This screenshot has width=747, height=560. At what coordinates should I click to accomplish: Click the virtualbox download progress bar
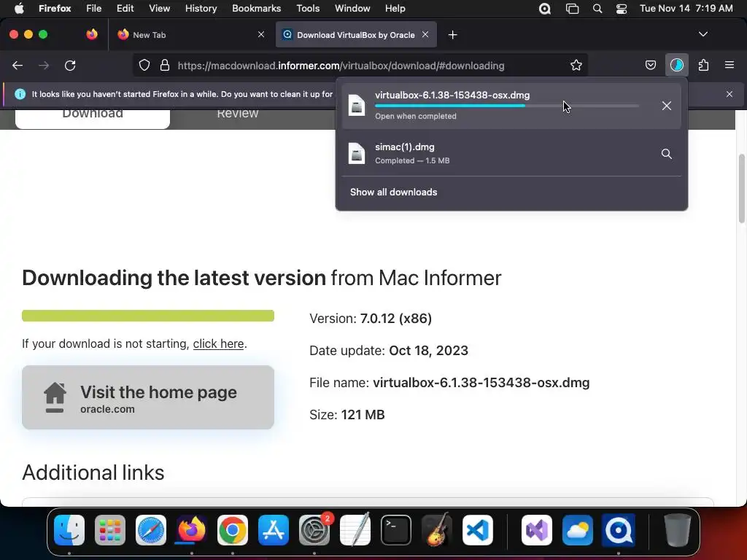[x=507, y=106]
